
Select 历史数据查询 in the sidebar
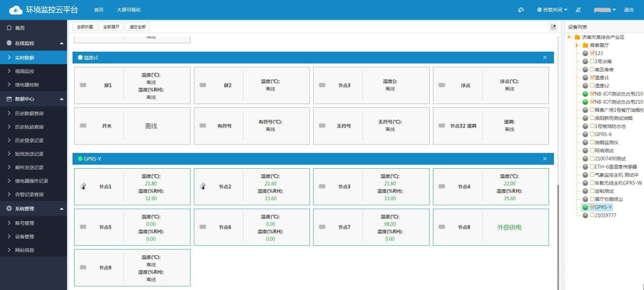[x=29, y=113]
